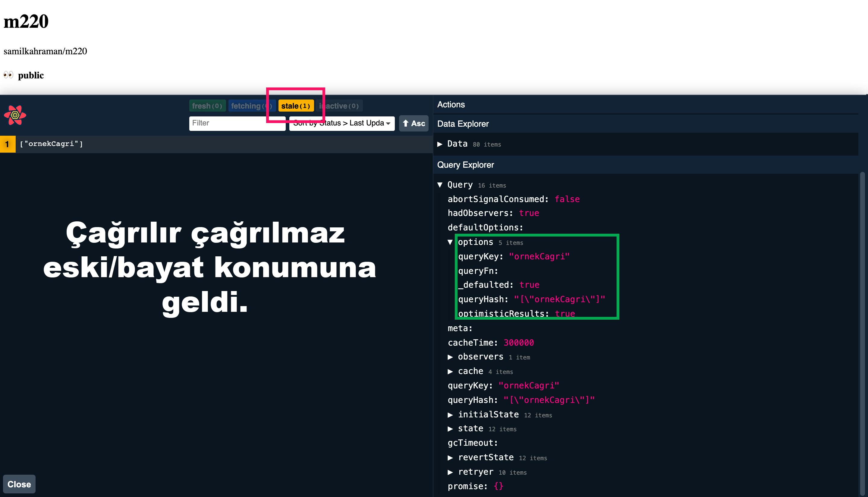Click the samilkahraman/m220 text

pyautogui.click(x=46, y=51)
